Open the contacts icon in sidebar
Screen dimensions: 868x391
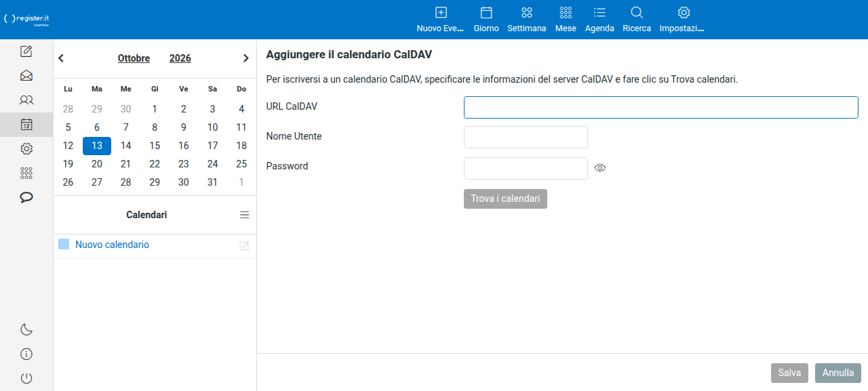(26, 100)
